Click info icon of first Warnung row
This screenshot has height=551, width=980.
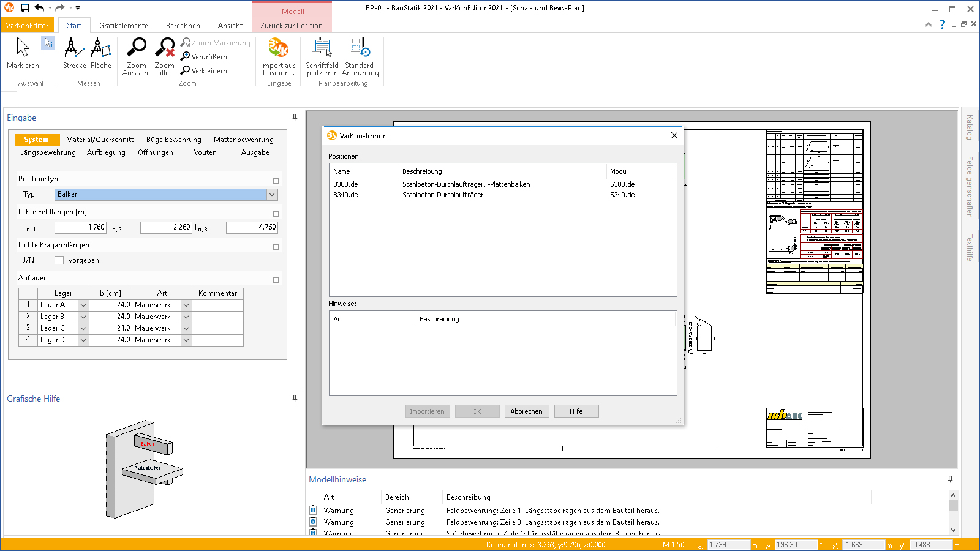tap(313, 510)
